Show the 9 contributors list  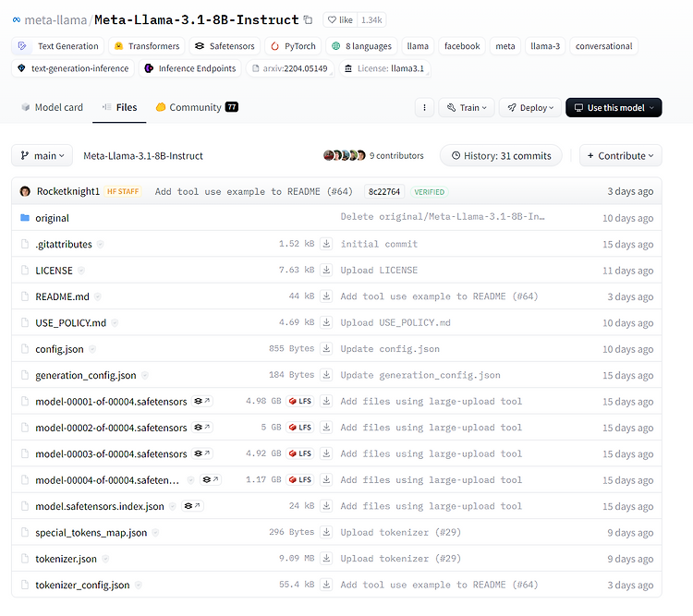[x=374, y=155]
